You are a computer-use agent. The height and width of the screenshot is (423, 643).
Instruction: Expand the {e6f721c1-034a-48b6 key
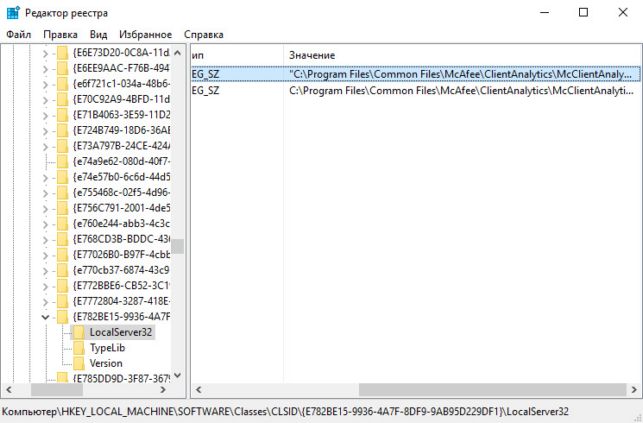46,84
